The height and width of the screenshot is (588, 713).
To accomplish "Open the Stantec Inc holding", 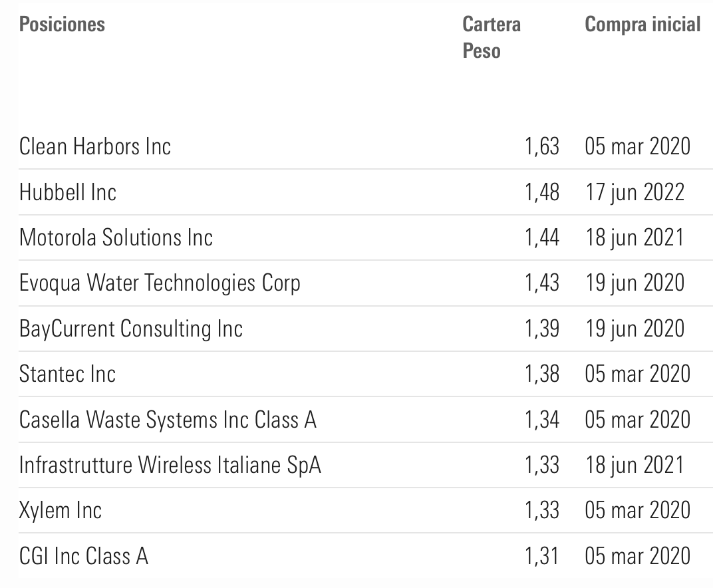I will 67,374.
